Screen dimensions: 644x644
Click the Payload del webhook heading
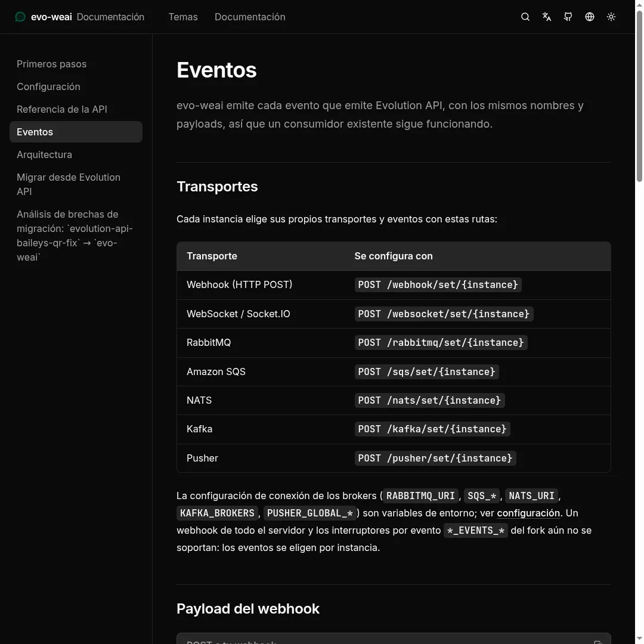point(247,609)
